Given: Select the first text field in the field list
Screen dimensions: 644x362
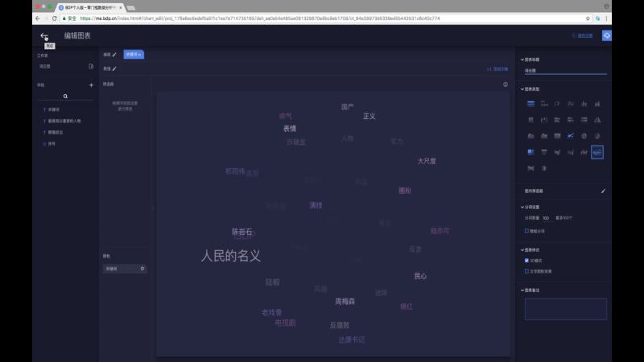Looking at the screenshot, I should point(53,109).
